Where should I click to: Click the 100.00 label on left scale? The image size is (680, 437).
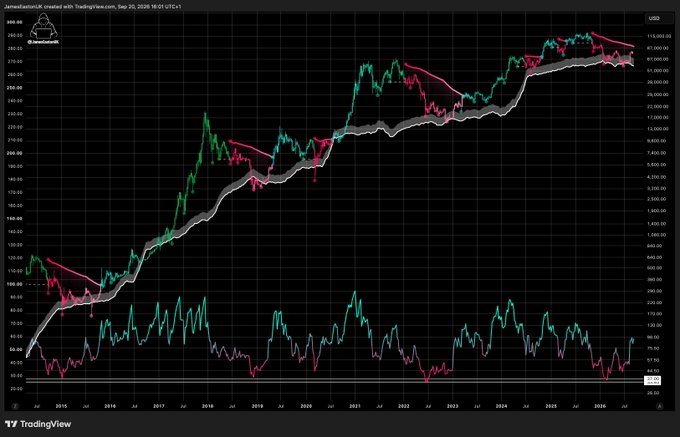tap(15, 284)
